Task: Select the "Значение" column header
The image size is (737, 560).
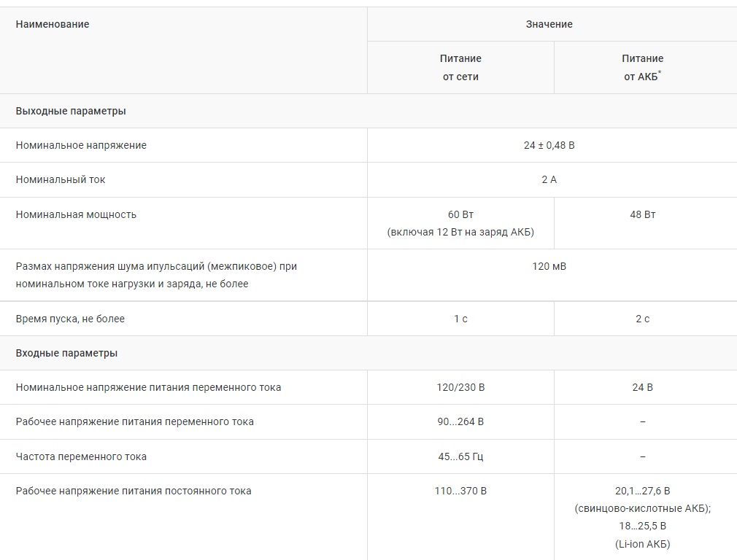Action: [549, 24]
